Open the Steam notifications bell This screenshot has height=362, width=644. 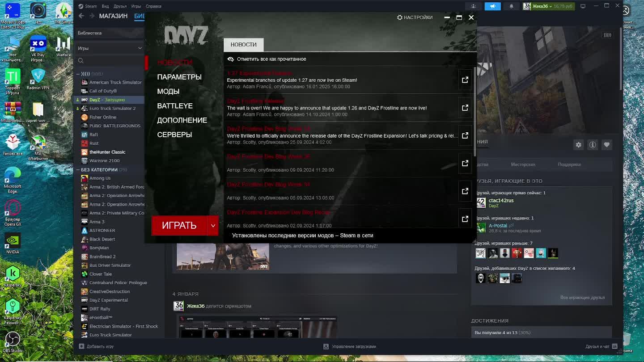[x=511, y=6]
